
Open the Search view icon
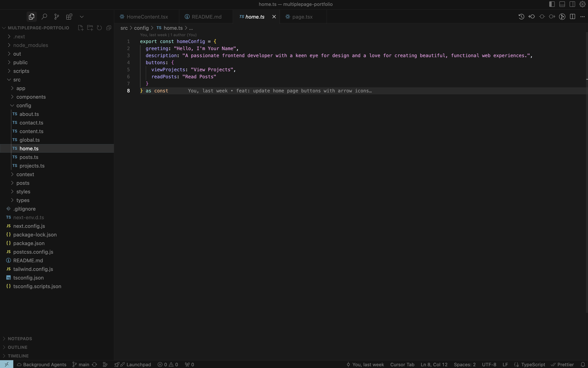point(44,17)
